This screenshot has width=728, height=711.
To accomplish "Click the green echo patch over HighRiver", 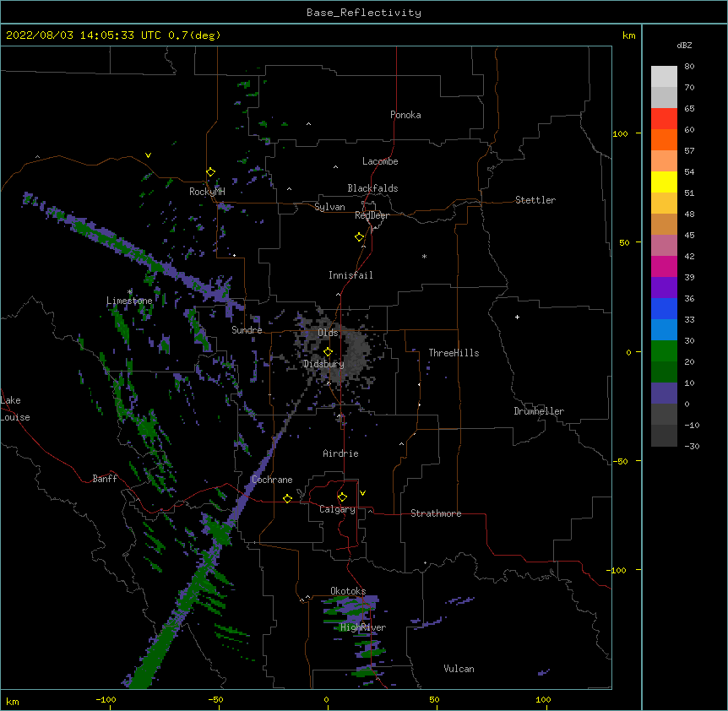I will 352,613.
